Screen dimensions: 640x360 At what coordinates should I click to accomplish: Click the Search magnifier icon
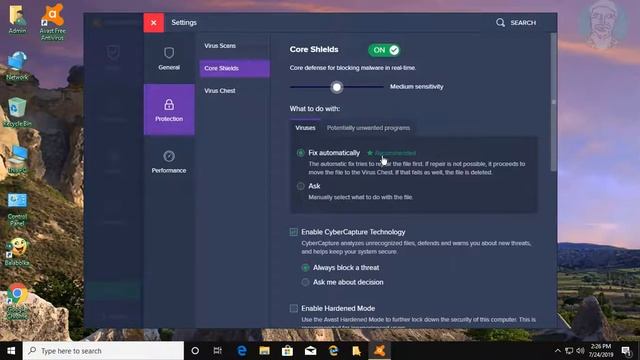(x=500, y=22)
